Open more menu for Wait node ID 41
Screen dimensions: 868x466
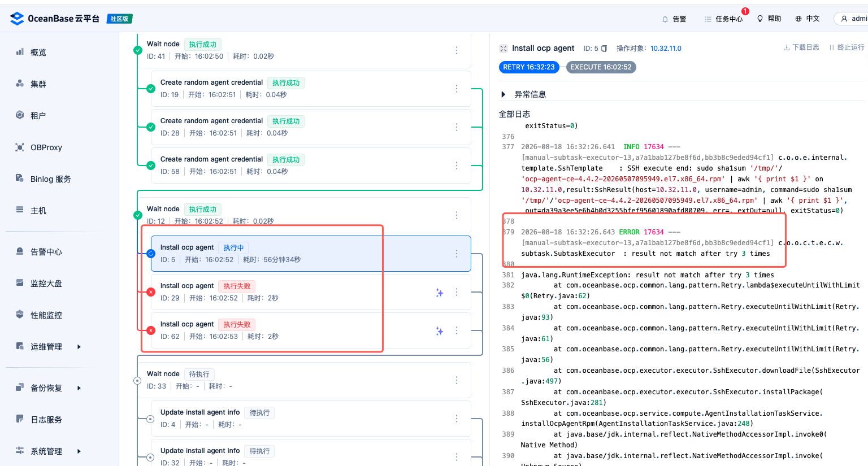[457, 50]
